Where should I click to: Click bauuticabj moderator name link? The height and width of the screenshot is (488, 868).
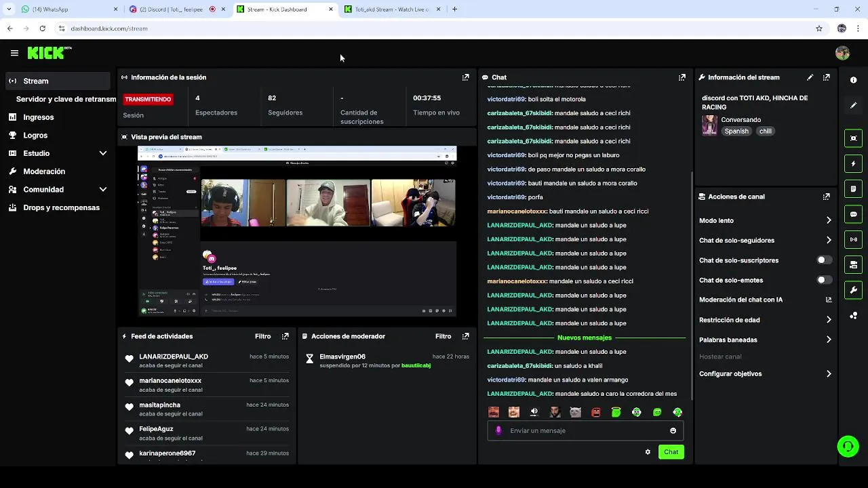[416, 365]
